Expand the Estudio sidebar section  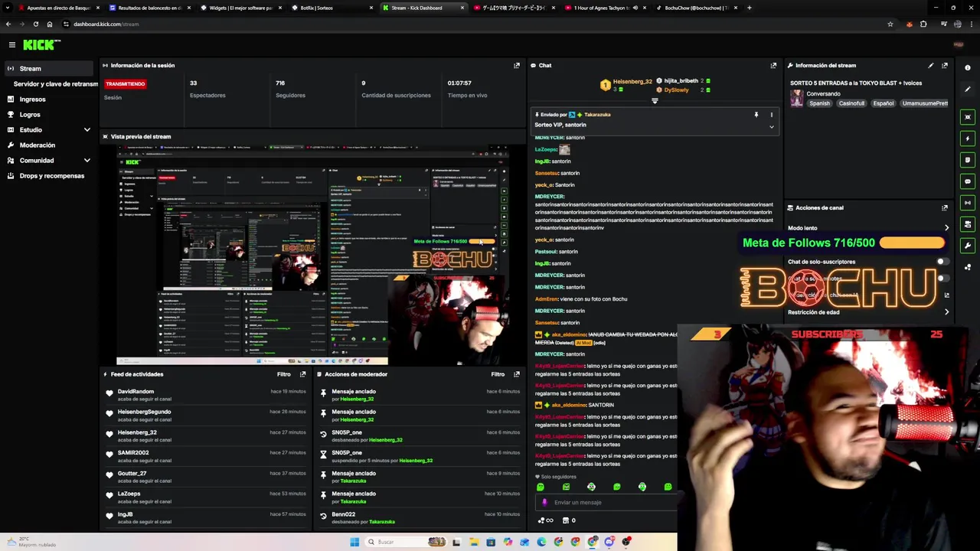click(87, 130)
